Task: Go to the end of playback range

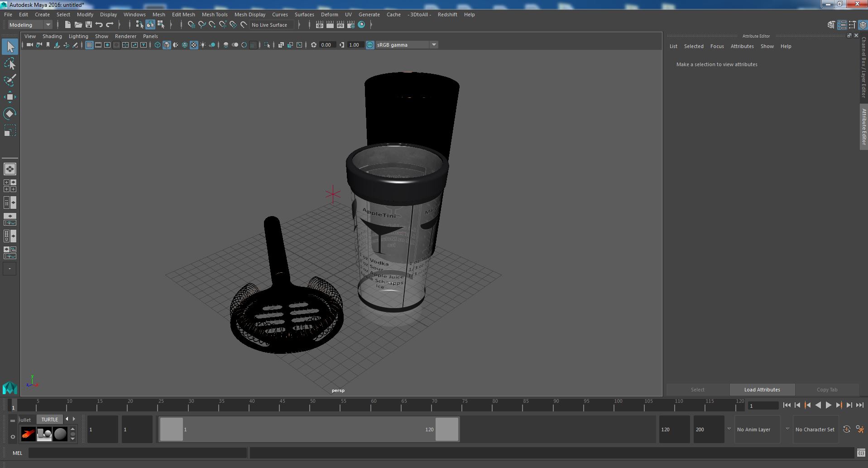Action: 859,405
